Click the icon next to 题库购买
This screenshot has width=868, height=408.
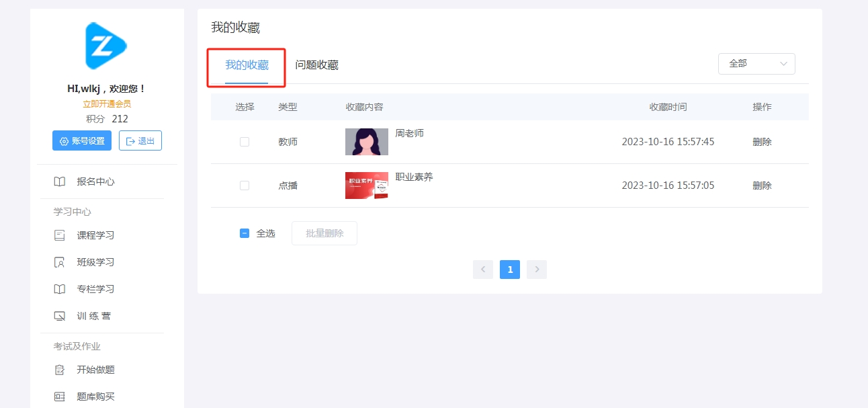(x=60, y=397)
